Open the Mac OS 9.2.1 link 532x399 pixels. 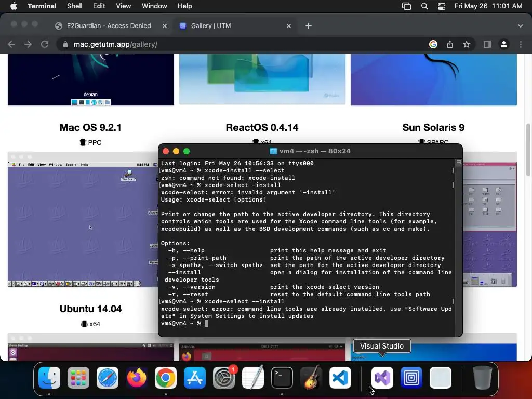pyautogui.click(x=90, y=128)
